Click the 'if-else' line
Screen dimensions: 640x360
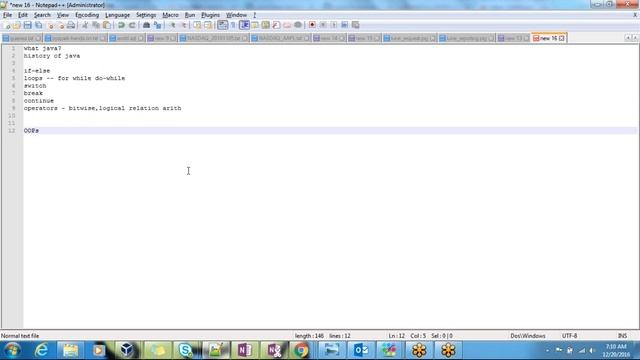point(37,71)
